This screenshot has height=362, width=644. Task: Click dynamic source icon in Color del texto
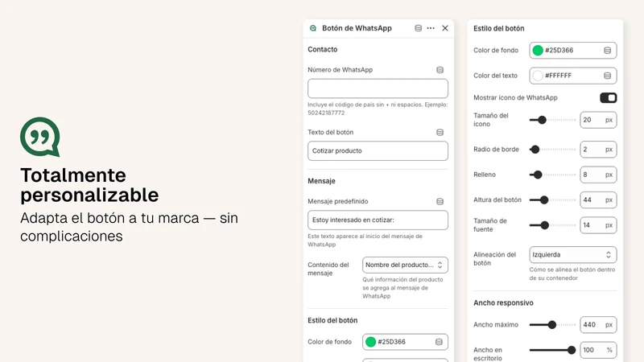pos(607,76)
